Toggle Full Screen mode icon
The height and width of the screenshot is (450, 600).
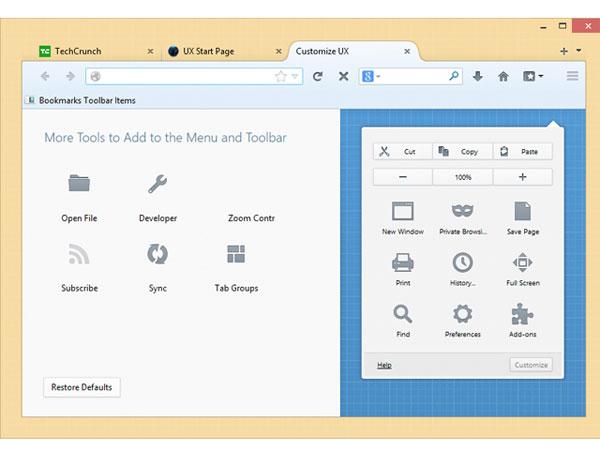point(522,263)
